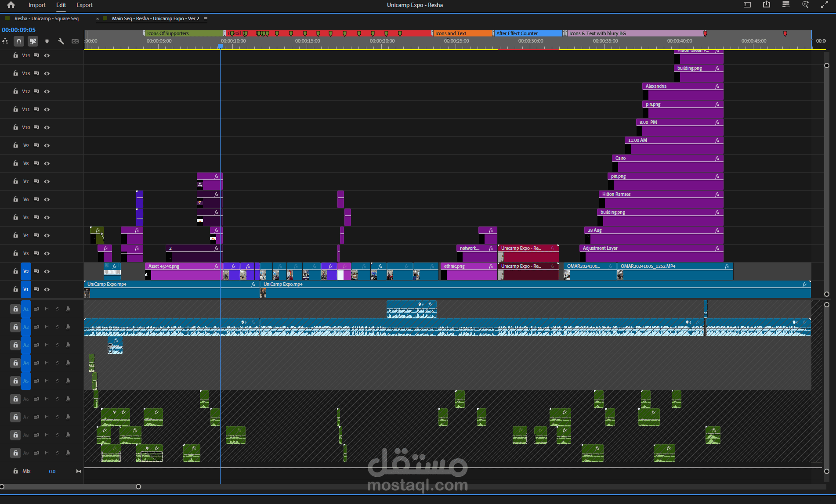Click the insert sequences as nests icon
The width and height of the screenshot is (836, 504).
click(x=5, y=41)
